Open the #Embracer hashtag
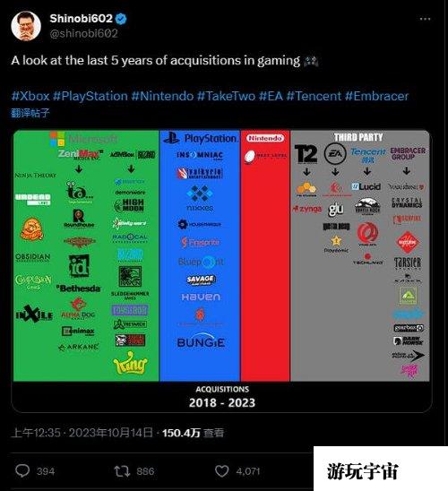 point(377,96)
